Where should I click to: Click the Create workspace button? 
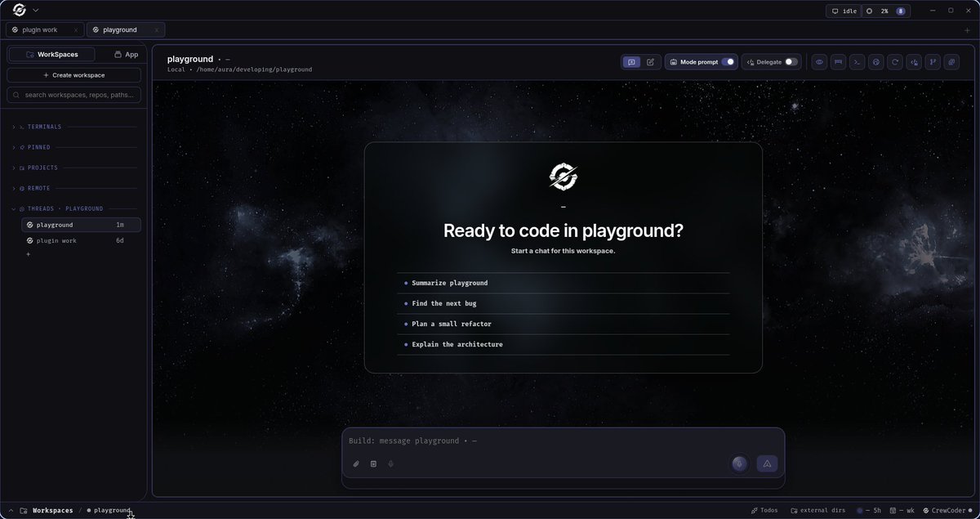tap(73, 75)
